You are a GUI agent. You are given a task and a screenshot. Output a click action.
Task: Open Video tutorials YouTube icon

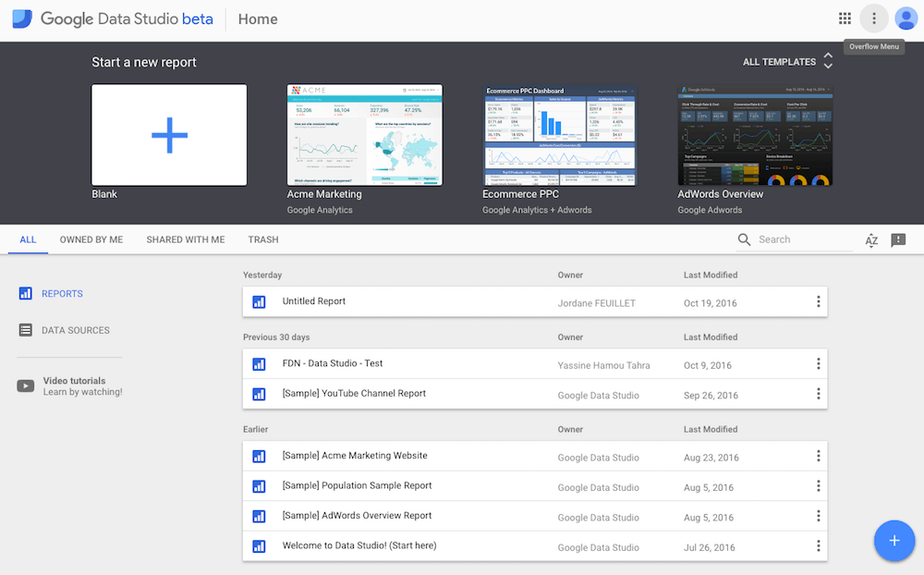[x=26, y=386]
